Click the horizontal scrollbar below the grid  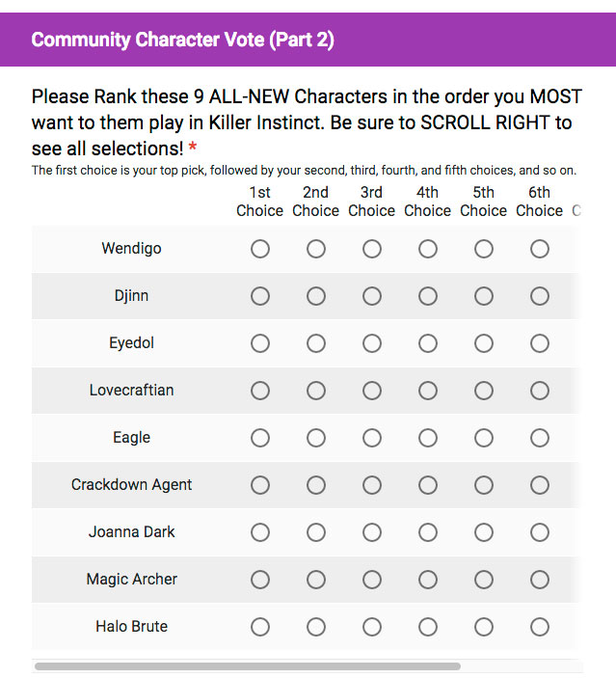coord(248,665)
